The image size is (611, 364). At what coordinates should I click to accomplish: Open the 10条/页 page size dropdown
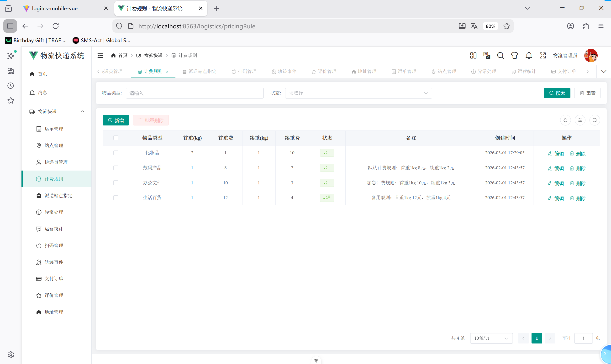point(491,338)
